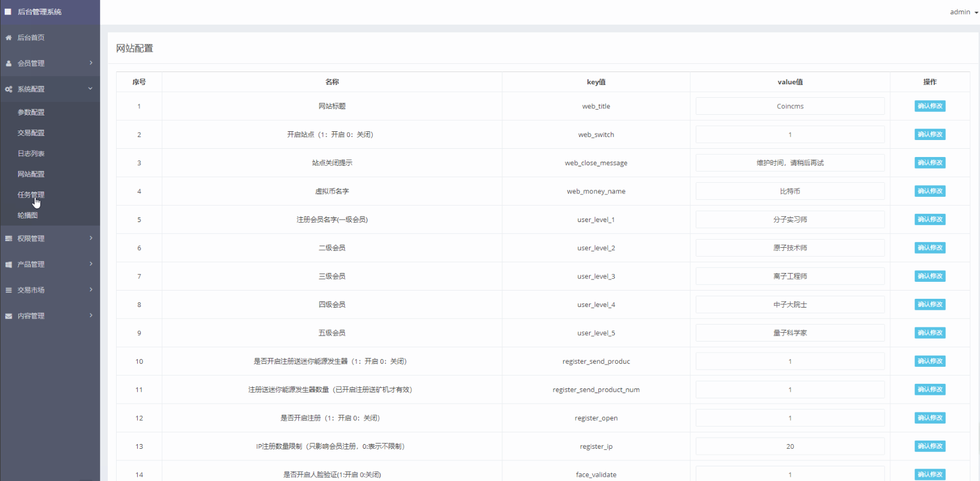Confirm modification for user_level_4 row

(x=930, y=304)
